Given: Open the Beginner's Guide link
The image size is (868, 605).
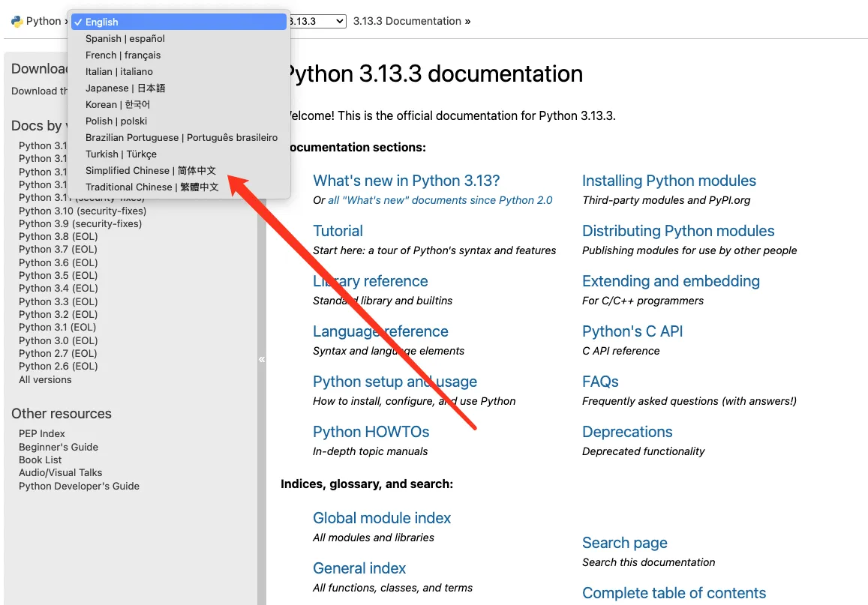Looking at the screenshot, I should 59,447.
